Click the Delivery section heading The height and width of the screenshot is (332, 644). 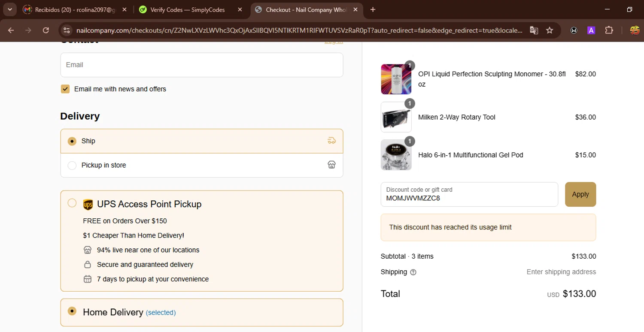(x=80, y=116)
